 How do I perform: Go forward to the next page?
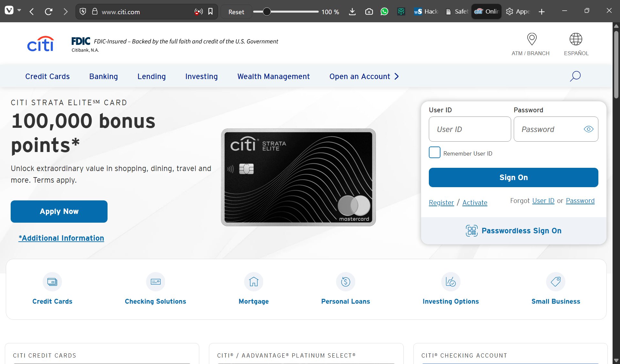tap(66, 12)
